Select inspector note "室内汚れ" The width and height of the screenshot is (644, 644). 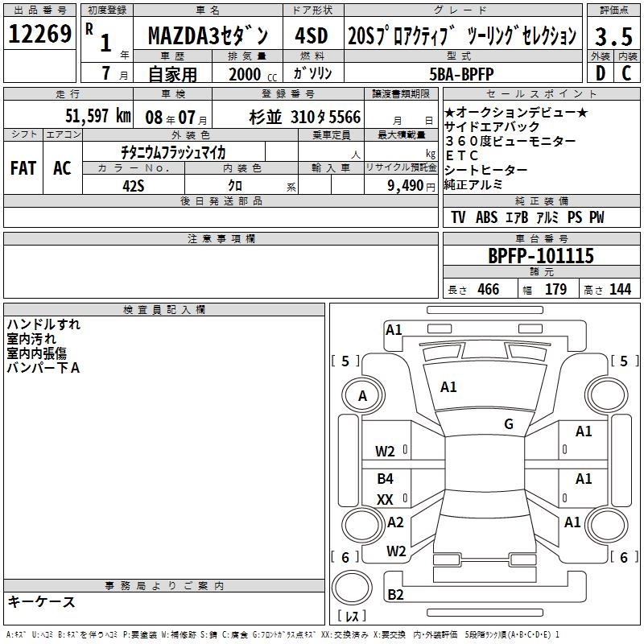pyautogui.click(x=31, y=339)
